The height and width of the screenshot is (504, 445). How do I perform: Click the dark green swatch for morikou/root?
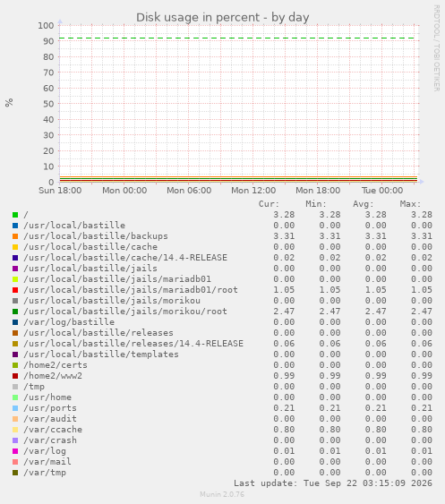(x=15, y=312)
